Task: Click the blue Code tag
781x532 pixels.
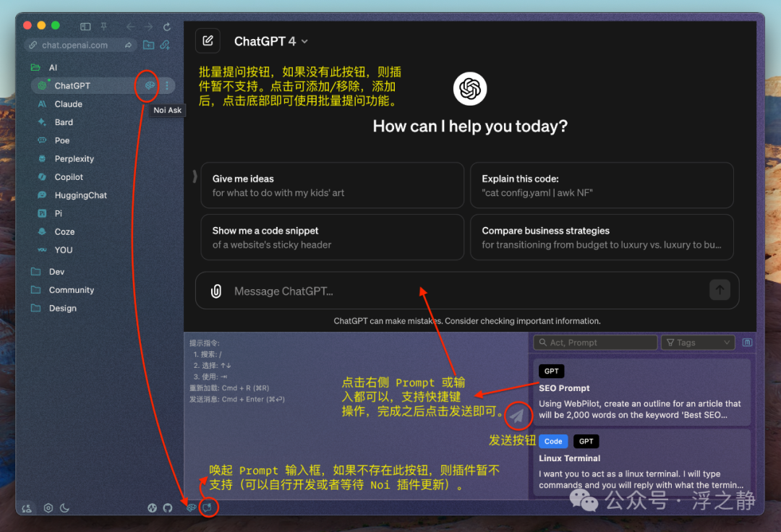Action: pyautogui.click(x=553, y=442)
